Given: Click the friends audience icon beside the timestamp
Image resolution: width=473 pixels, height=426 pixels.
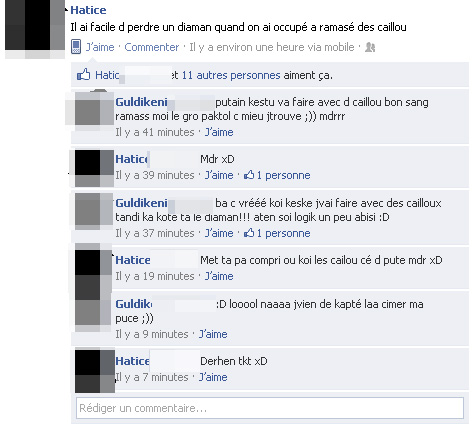Looking at the screenshot, I should [370, 47].
